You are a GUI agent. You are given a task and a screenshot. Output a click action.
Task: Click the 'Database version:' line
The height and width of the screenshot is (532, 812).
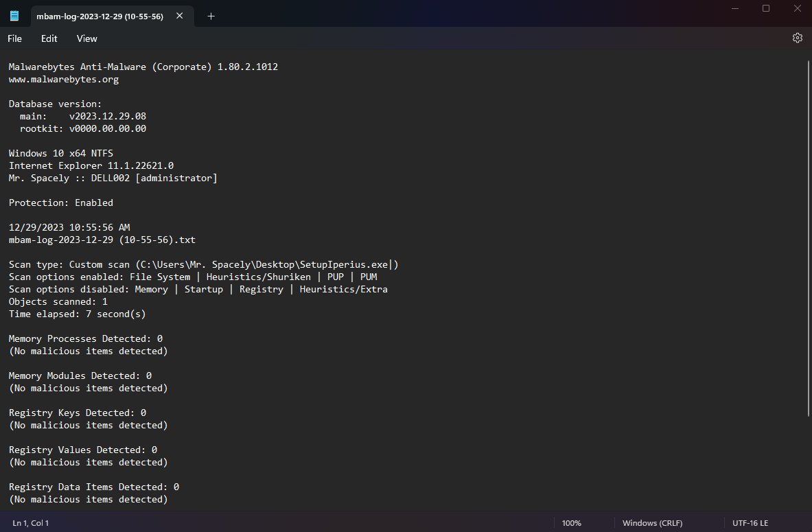pos(56,104)
